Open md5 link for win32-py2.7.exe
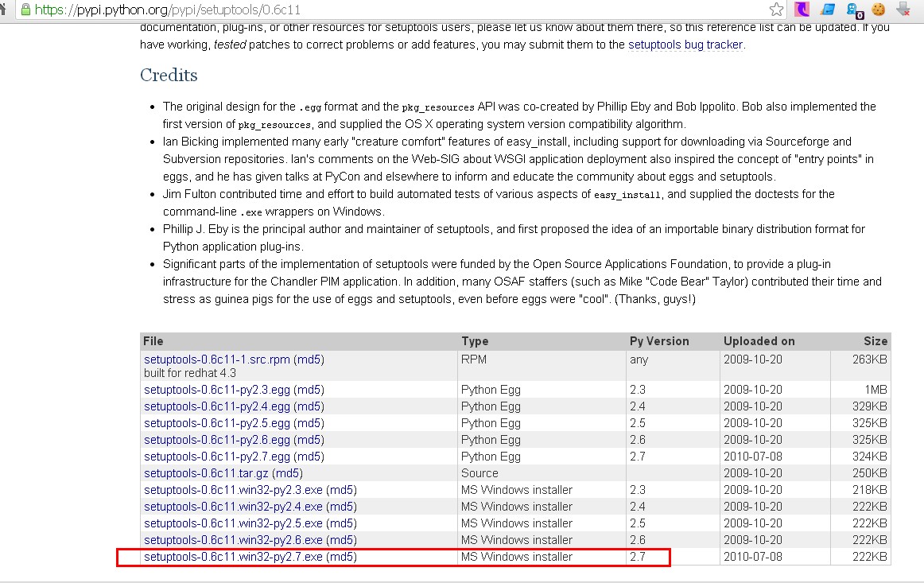This screenshot has height=583, width=924. tap(342, 557)
